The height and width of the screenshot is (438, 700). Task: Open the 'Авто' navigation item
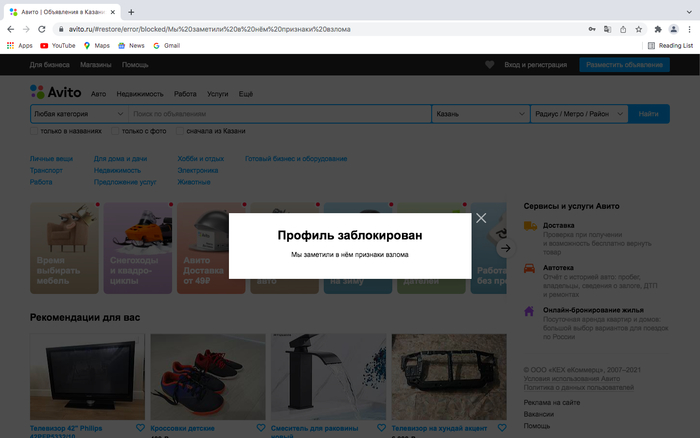coord(98,94)
